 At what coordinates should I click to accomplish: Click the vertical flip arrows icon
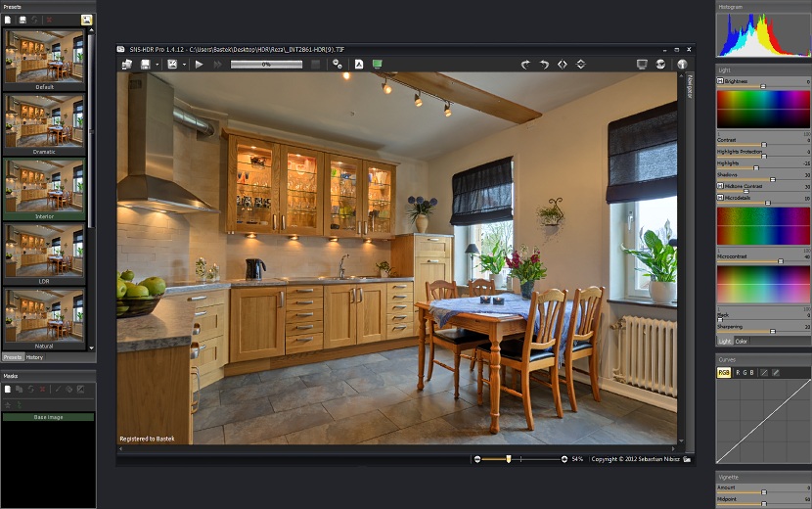coord(581,65)
